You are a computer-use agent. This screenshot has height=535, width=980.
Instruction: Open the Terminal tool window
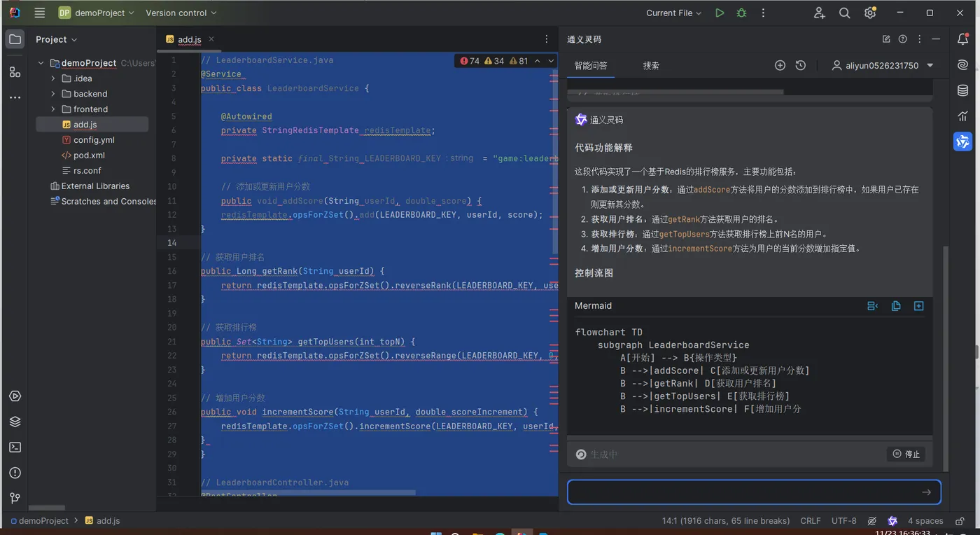pos(15,447)
